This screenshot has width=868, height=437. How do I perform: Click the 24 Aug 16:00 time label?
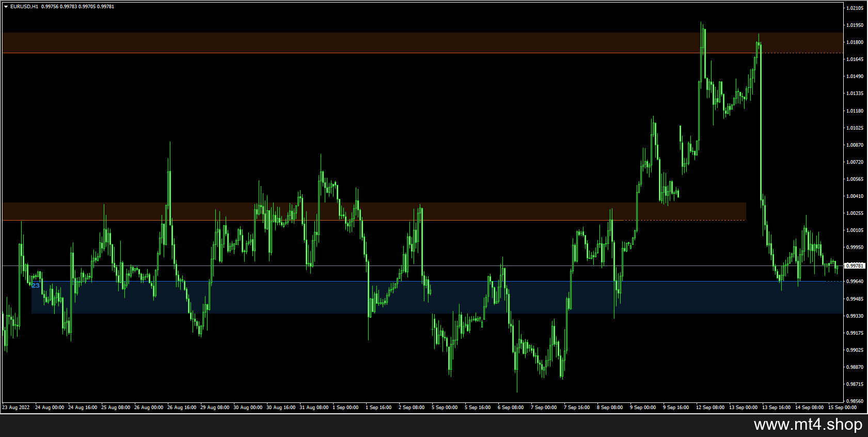83,408
